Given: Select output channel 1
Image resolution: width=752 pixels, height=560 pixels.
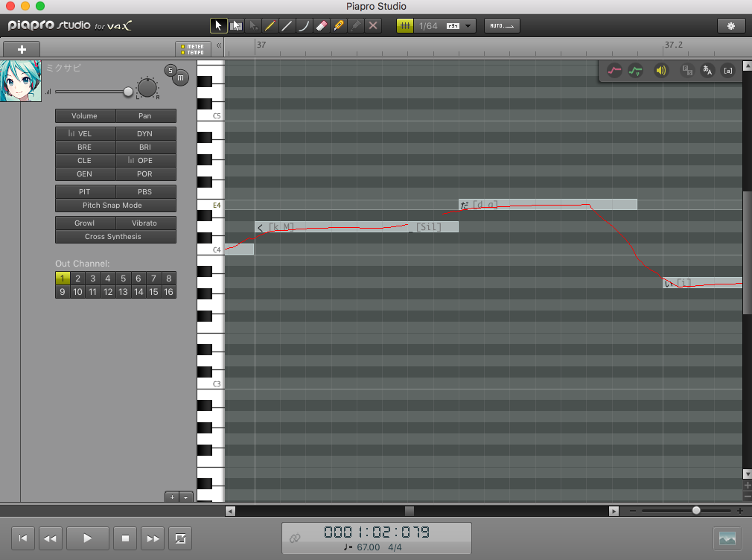Looking at the screenshot, I should (x=63, y=279).
